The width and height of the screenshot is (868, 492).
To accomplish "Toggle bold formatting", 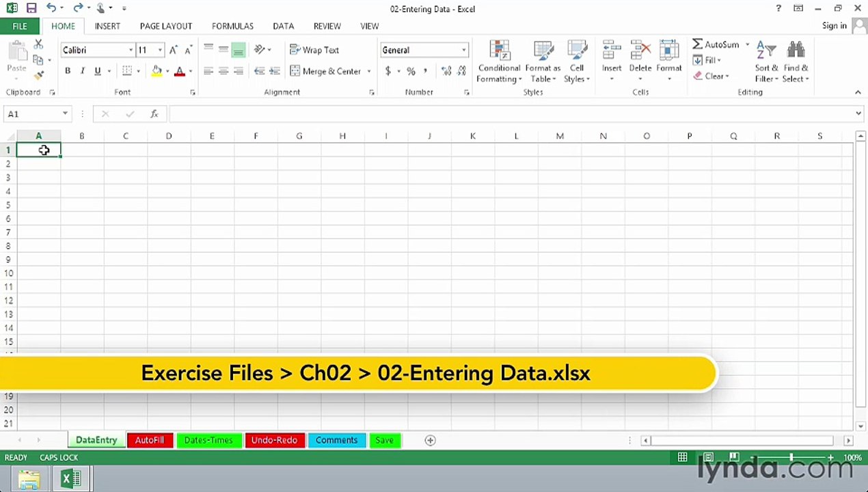I will click(68, 71).
